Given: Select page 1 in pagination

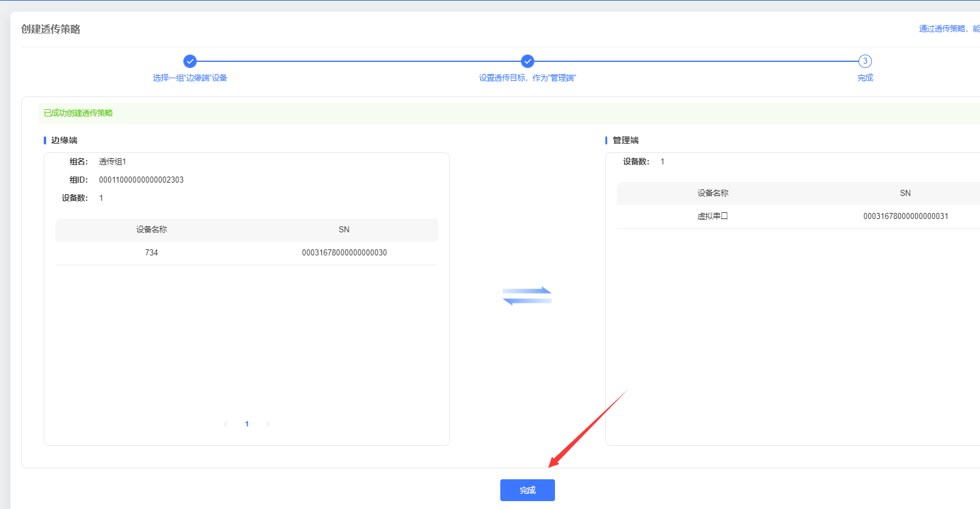Looking at the screenshot, I should coord(247,424).
